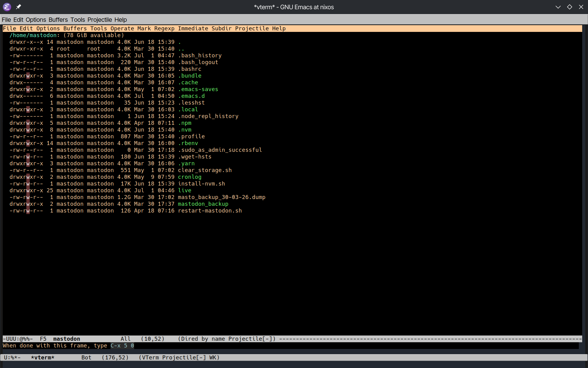Viewport: 588px width, 368px height.
Task: Click the 'U:%*-' status in vterm mode line
Action: [12, 358]
